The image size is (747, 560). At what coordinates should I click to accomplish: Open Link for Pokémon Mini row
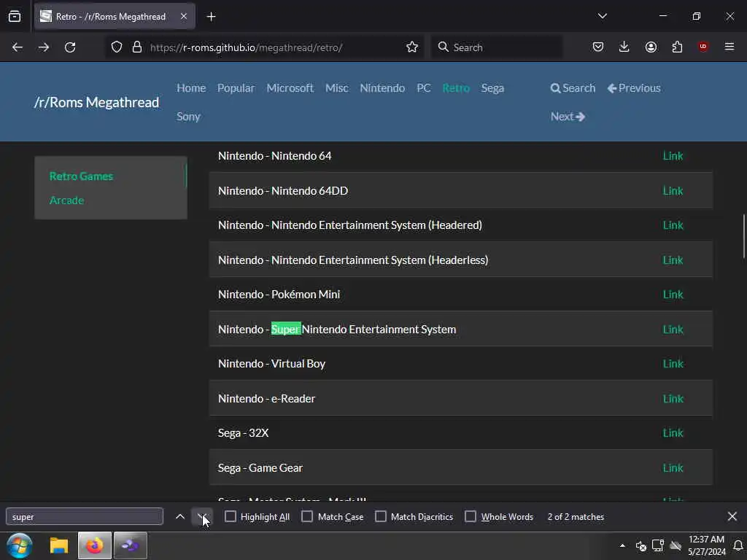click(x=673, y=295)
